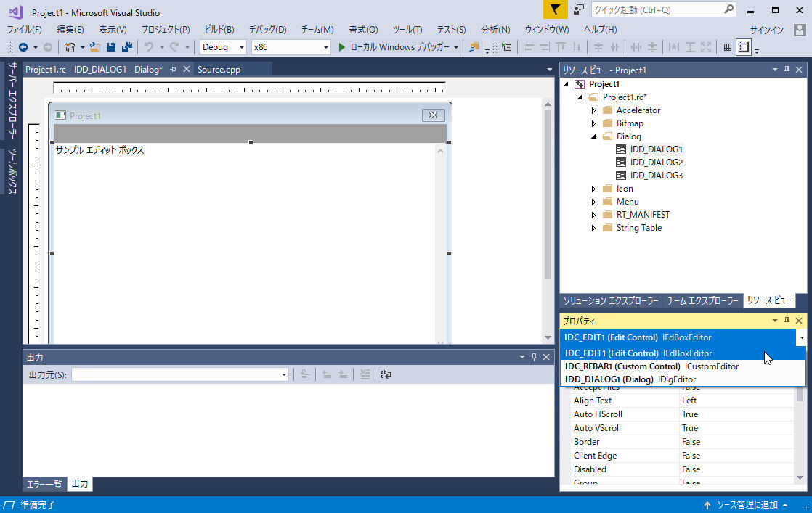The image size is (812, 513).
Task: Open the 編集(E) menu
Action: pos(70,30)
